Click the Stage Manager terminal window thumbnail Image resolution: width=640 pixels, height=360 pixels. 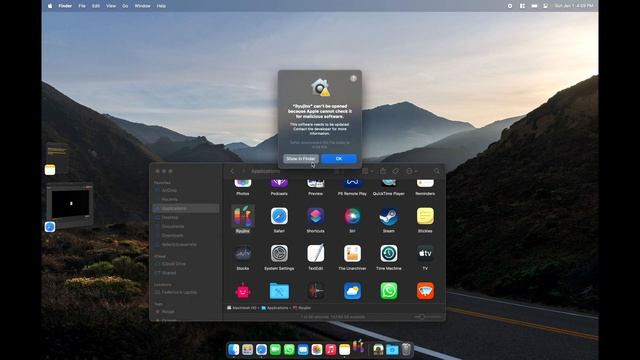(70, 204)
